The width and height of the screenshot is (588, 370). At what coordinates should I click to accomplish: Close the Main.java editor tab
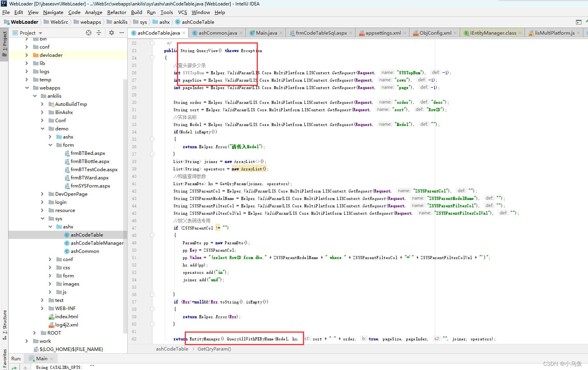point(281,33)
